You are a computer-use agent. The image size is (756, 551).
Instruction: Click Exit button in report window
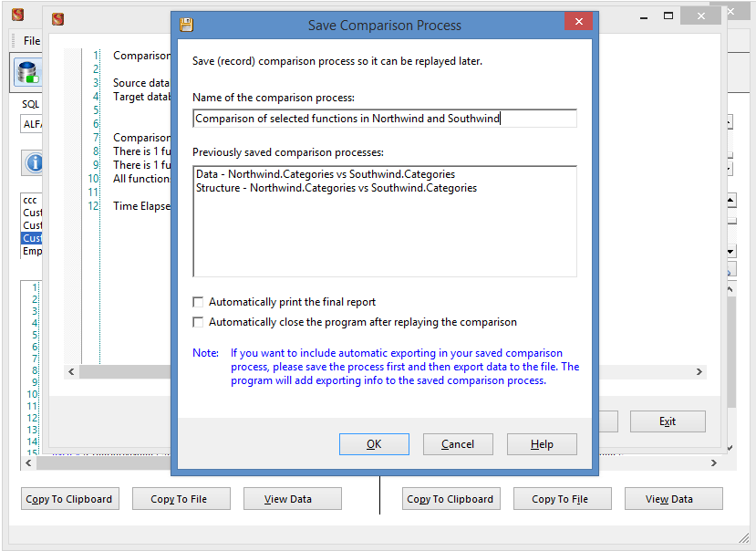(x=668, y=421)
